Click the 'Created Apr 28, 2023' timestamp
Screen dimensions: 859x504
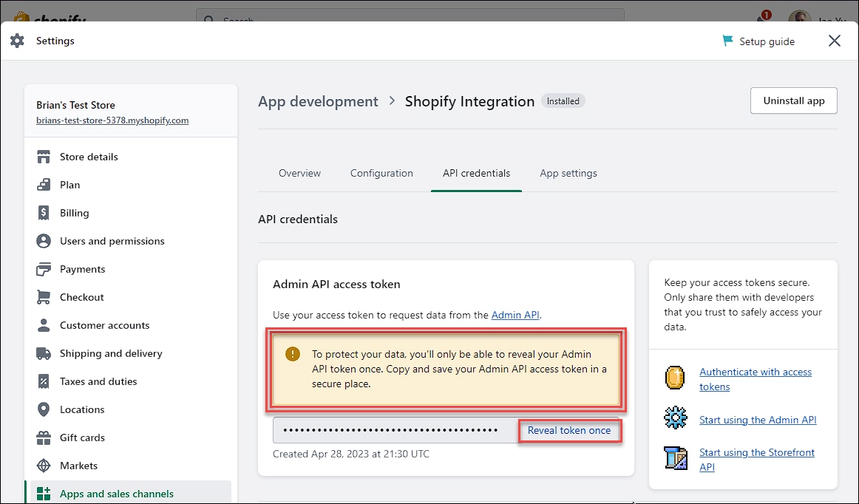pyautogui.click(x=351, y=454)
